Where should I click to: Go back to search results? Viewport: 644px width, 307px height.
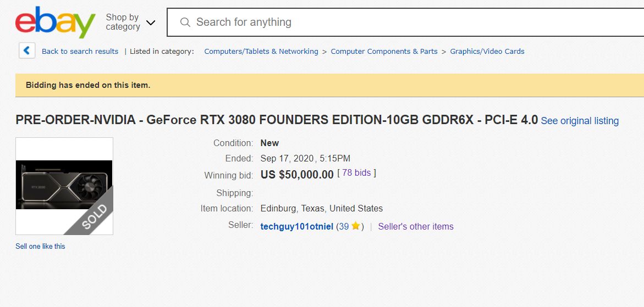click(80, 51)
